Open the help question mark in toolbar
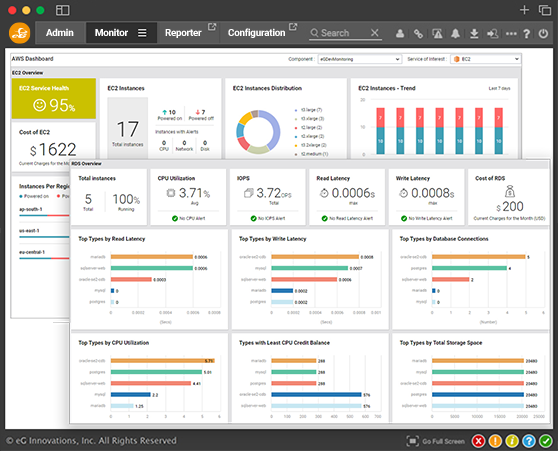Viewport: 558px width, 451px height. (527, 33)
